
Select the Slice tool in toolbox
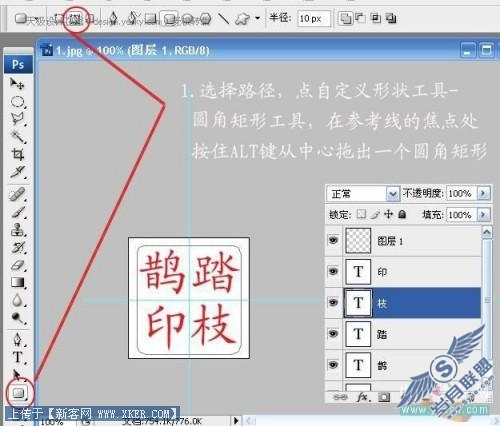(18, 172)
